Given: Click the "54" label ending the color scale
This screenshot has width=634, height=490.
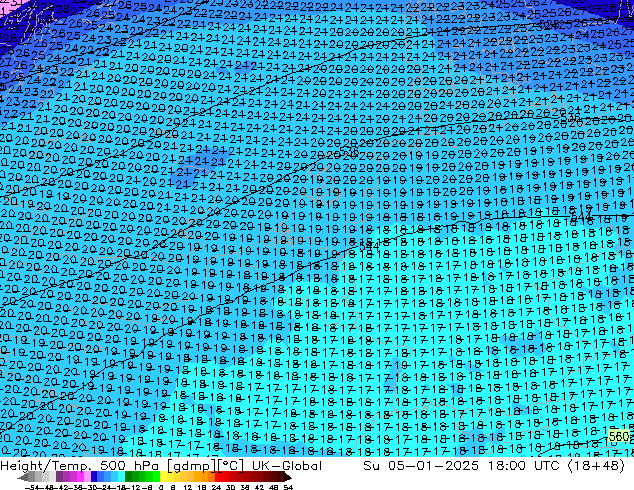Looking at the screenshot, I should [x=288, y=487].
